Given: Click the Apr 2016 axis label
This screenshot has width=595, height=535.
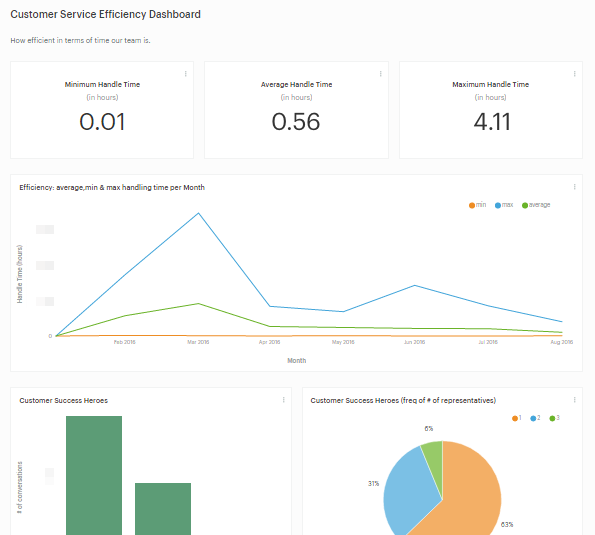Looking at the screenshot, I should [x=269, y=342].
